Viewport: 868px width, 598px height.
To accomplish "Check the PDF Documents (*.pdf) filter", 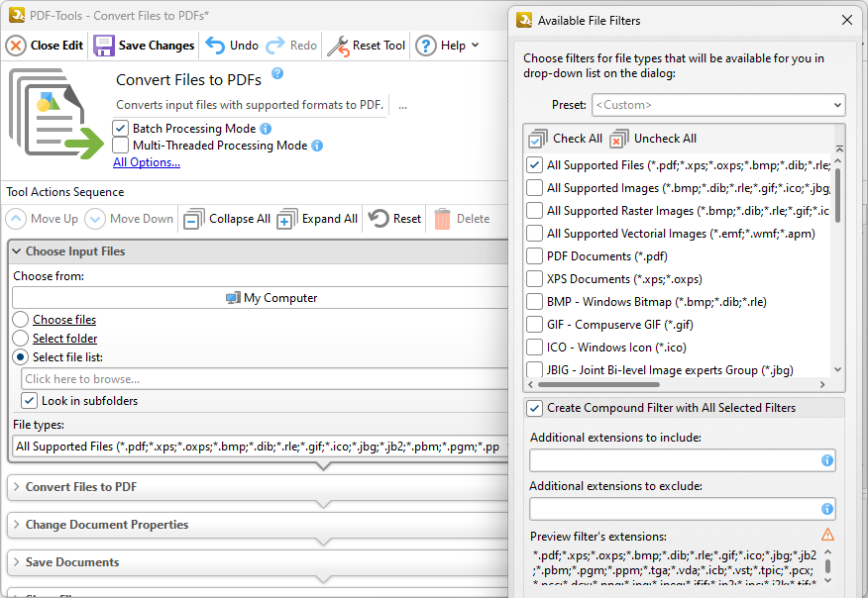I will (x=534, y=256).
